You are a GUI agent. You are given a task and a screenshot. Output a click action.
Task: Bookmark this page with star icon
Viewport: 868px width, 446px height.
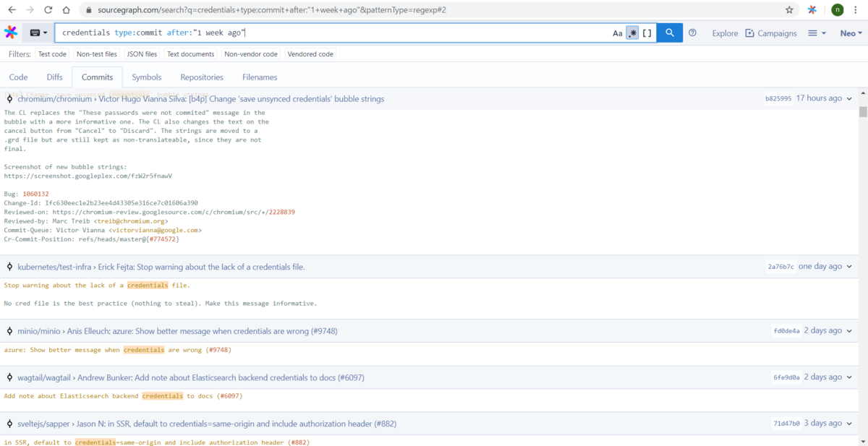(789, 10)
